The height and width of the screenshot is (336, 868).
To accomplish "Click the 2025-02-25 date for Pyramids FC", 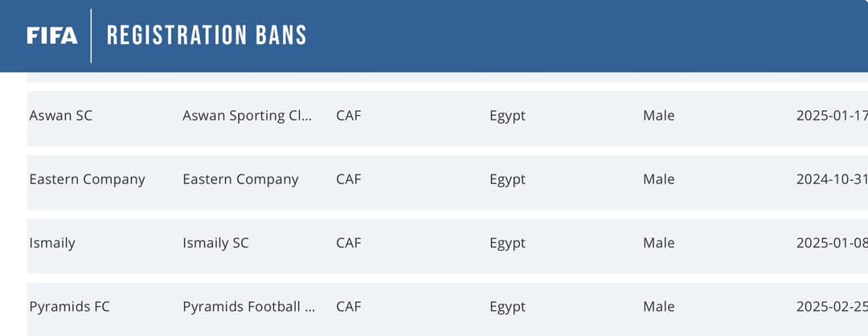I will coord(832,307).
